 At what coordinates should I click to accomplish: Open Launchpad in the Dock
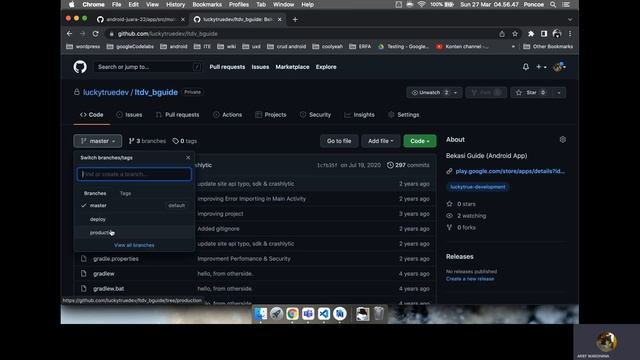coord(276,313)
